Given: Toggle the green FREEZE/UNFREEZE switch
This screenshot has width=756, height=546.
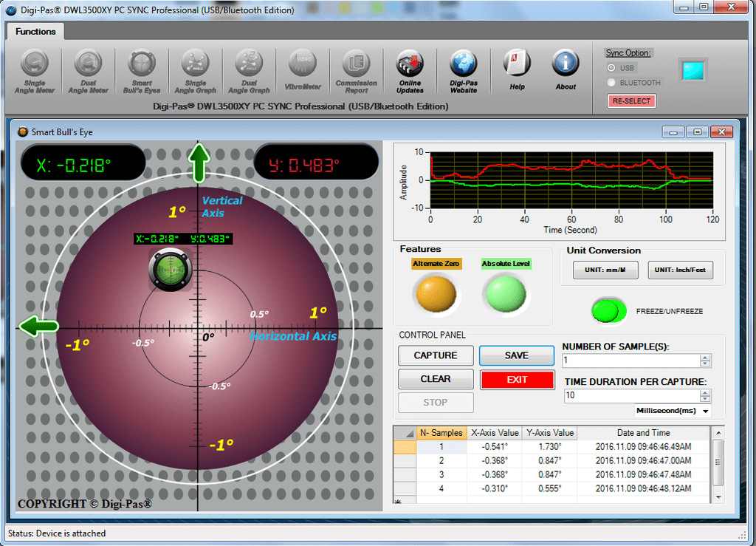Looking at the screenshot, I should click(x=608, y=311).
